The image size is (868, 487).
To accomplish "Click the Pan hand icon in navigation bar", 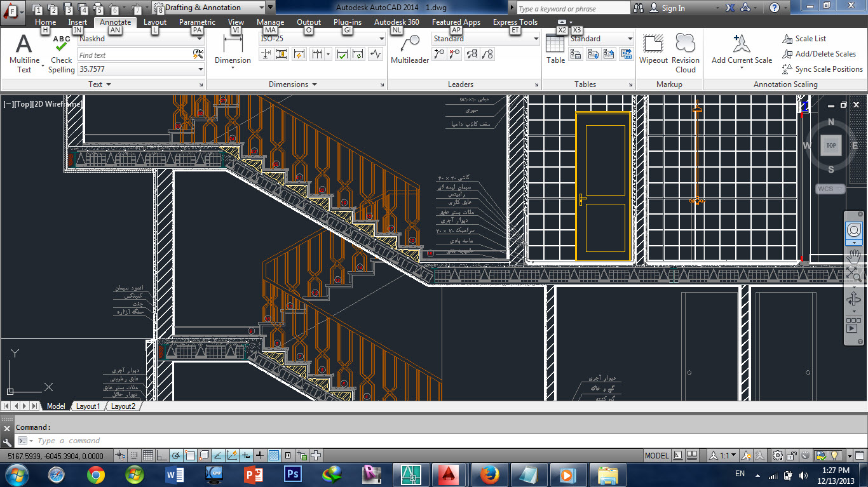I will pos(854,257).
